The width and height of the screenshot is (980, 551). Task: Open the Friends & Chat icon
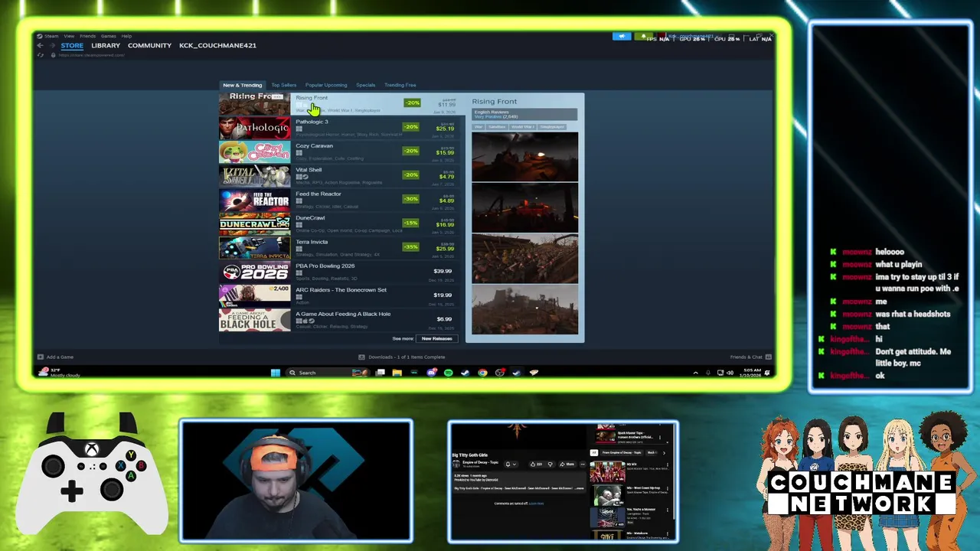pyautogui.click(x=768, y=357)
